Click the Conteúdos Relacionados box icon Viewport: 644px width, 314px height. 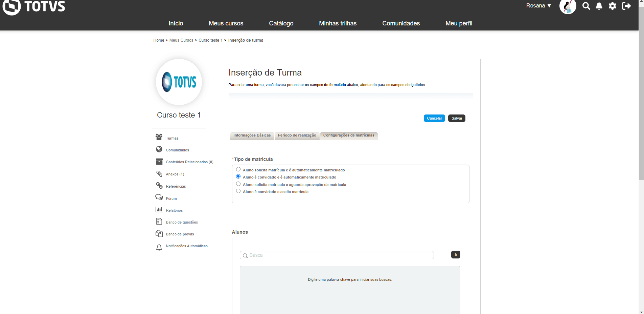pos(159,161)
